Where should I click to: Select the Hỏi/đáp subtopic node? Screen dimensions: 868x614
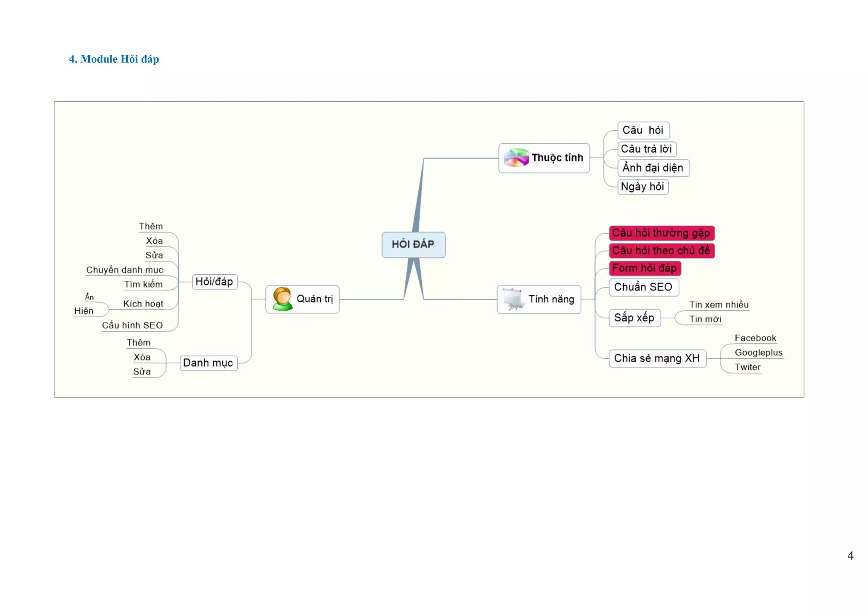coord(214,282)
